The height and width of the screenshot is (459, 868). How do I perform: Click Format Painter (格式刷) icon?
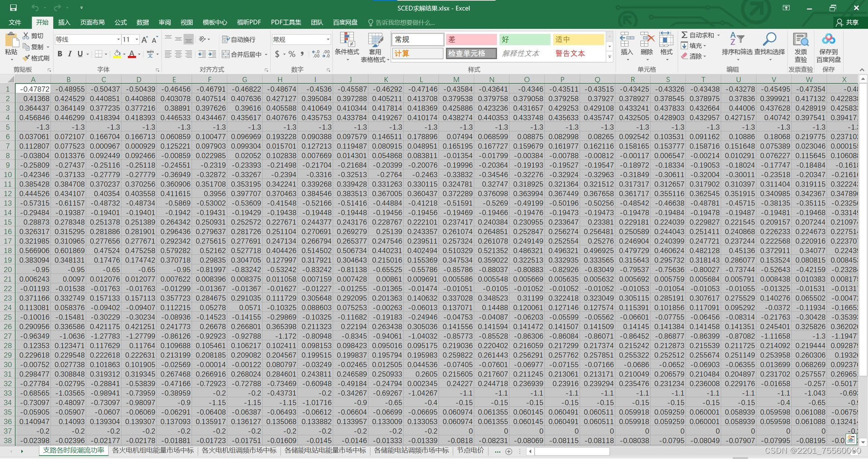(26, 58)
